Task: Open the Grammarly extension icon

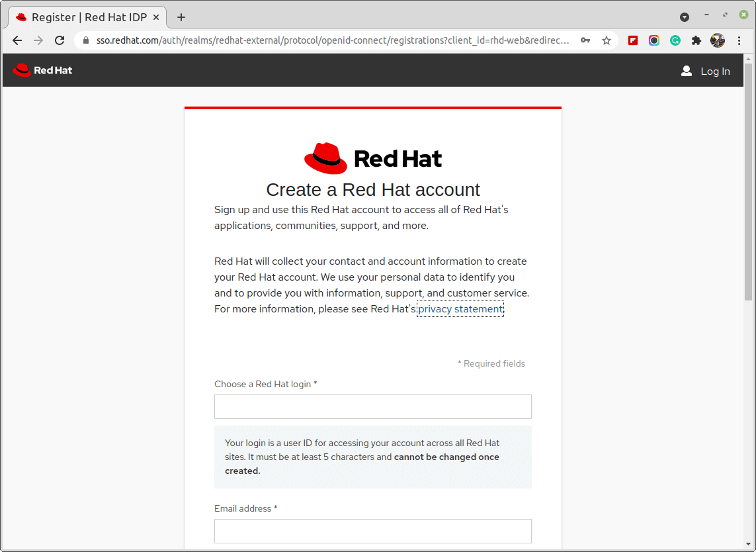Action: tap(675, 40)
